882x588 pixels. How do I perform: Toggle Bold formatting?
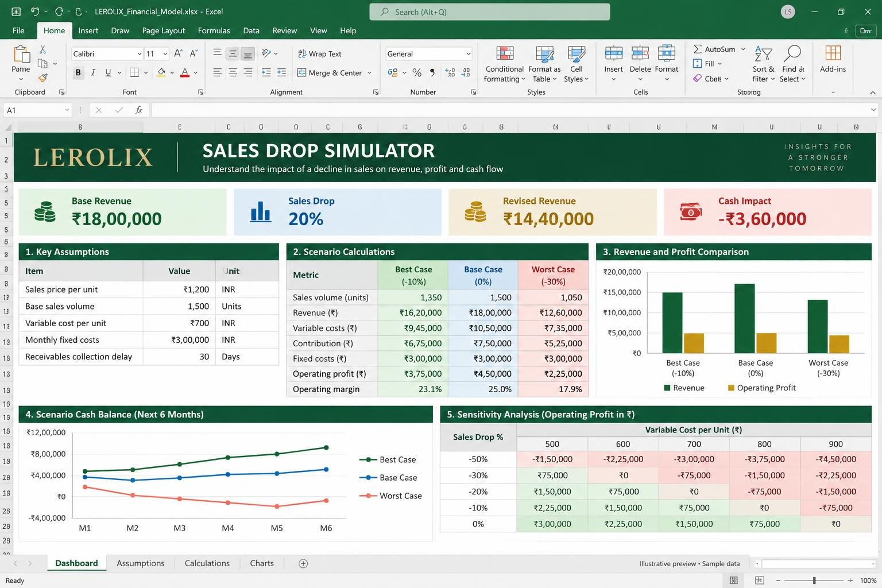[78, 72]
